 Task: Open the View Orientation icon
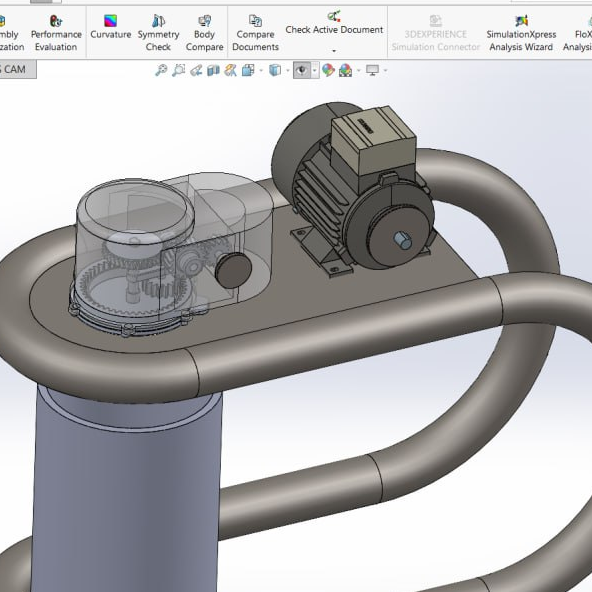(248, 70)
